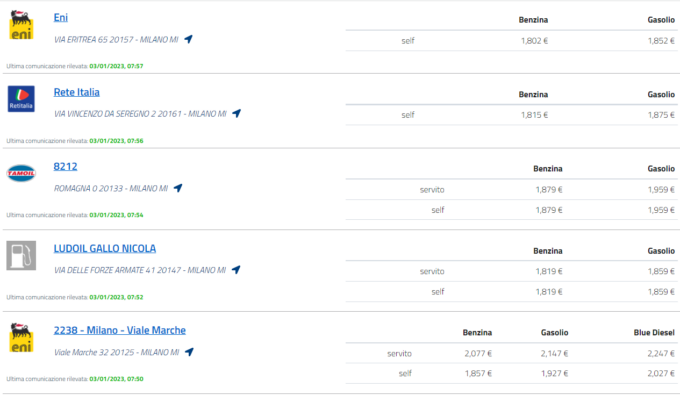
Task: Click Viale Marche servito Benzina price 2,077 €
Action: [478, 353]
